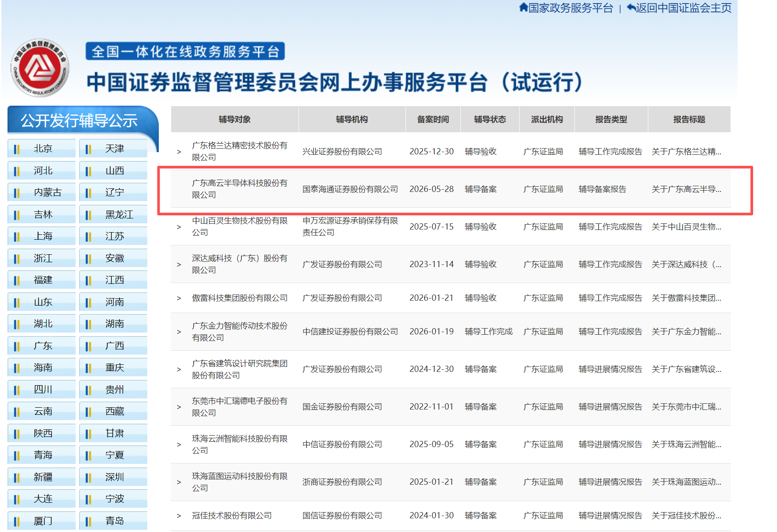Open report title 关于冠佳技术股份...
Screen dimensions: 777x532
686,516
